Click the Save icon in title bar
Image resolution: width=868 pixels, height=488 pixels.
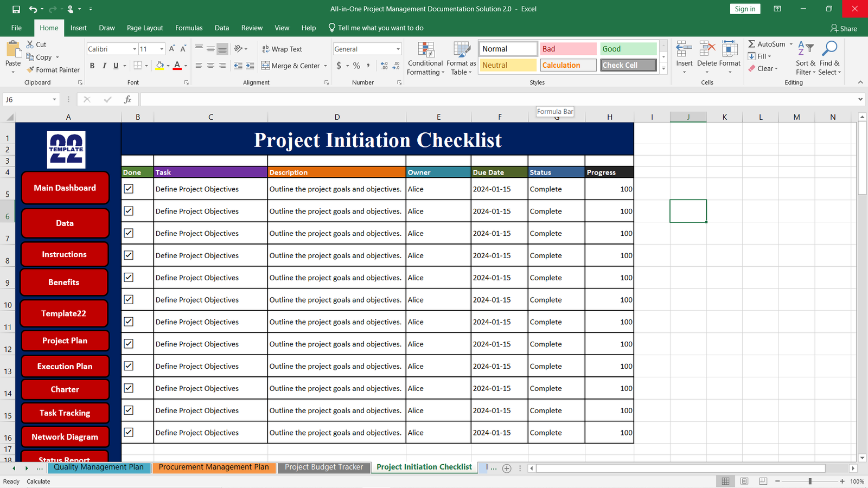pyautogui.click(x=16, y=9)
